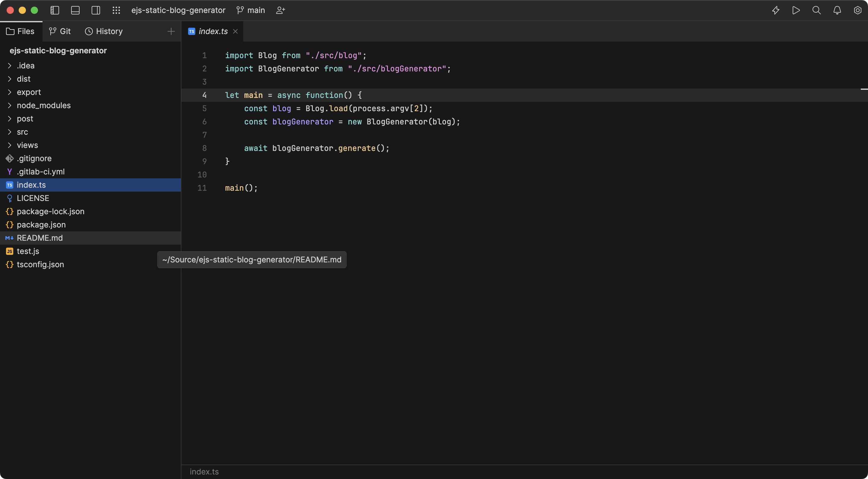Screen dimensions: 868x479
Task: Open search with magnifier icon
Action: 816,11
